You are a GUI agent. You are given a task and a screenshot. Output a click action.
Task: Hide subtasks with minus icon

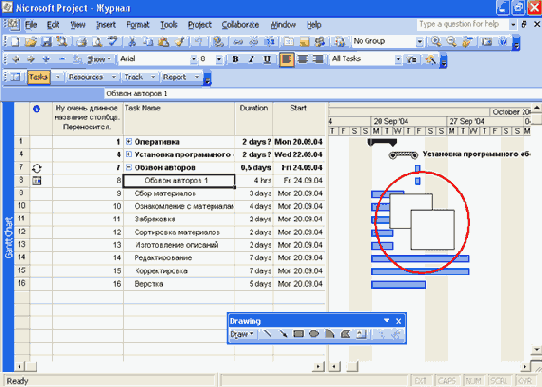tap(62, 59)
